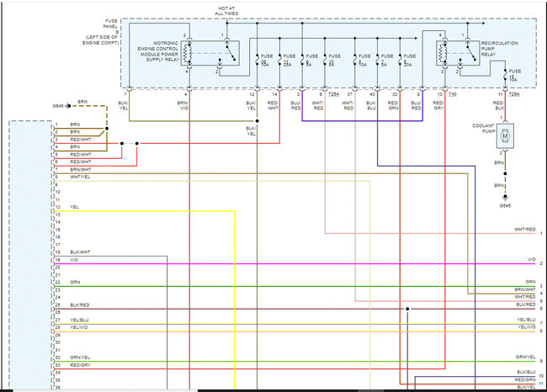
Task: Click connector pin 3 RED/WHT label
Action: (81, 140)
